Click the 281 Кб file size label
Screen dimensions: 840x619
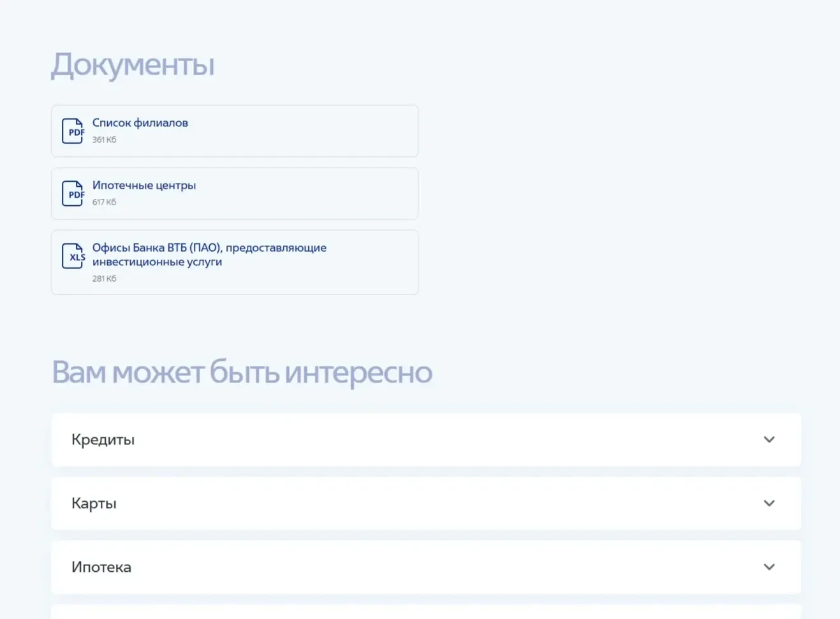click(x=104, y=279)
